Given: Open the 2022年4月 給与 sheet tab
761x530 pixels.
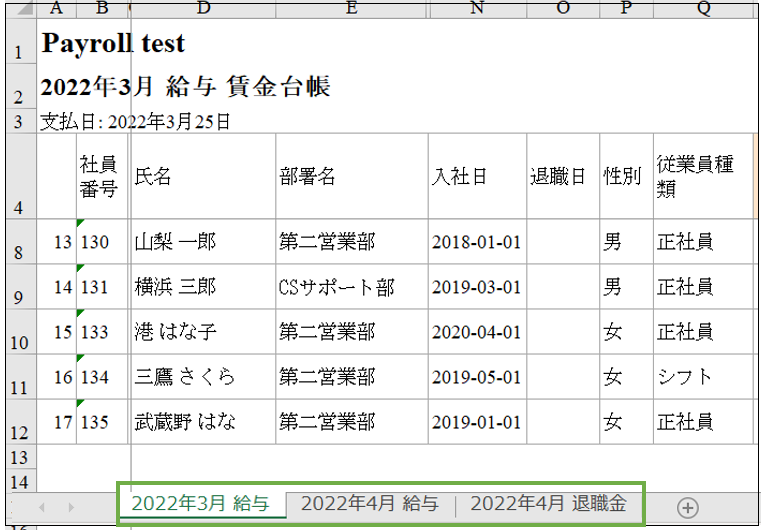Looking at the screenshot, I should 370,504.
